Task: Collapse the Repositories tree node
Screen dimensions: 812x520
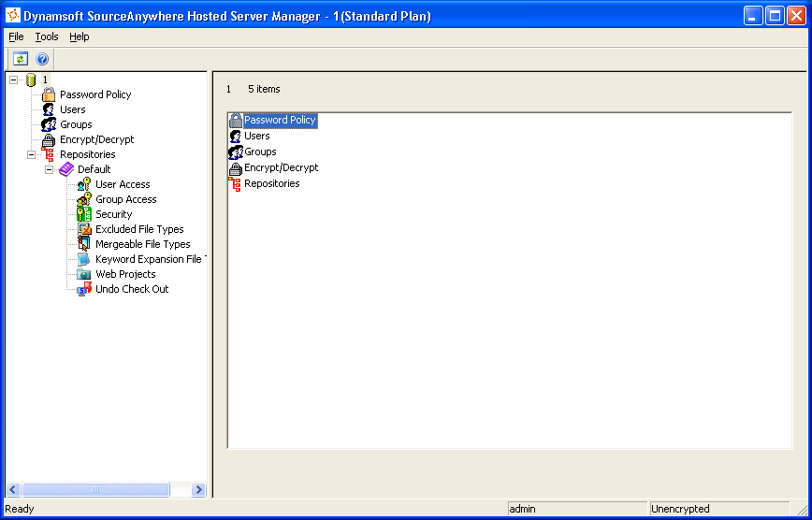Action: coord(31,154)
